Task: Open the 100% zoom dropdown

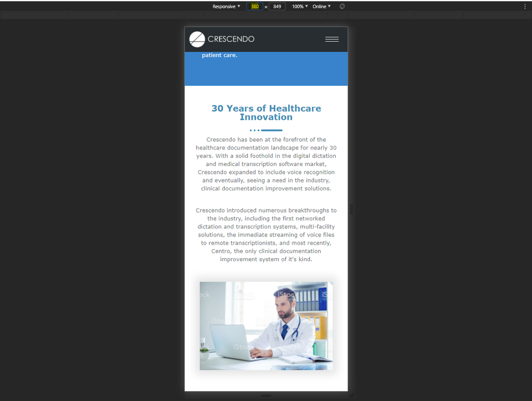Action: point(300,6)
